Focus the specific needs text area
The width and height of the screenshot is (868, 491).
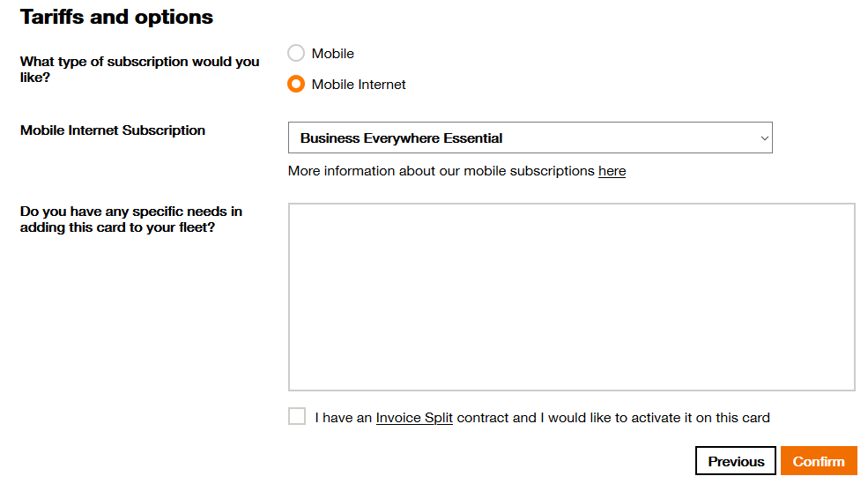point(571,297)
